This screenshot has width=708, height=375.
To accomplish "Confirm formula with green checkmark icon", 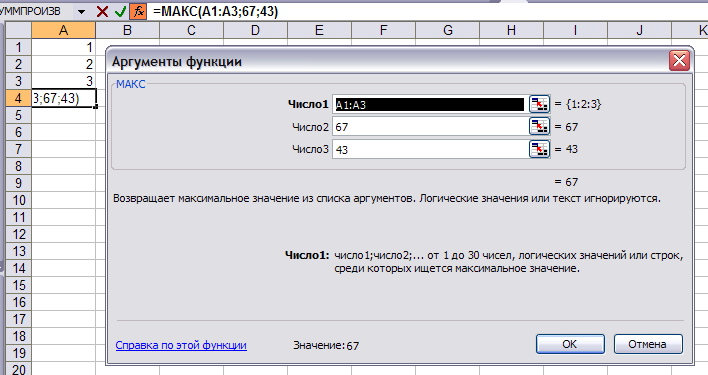I will tap(120, 11).
